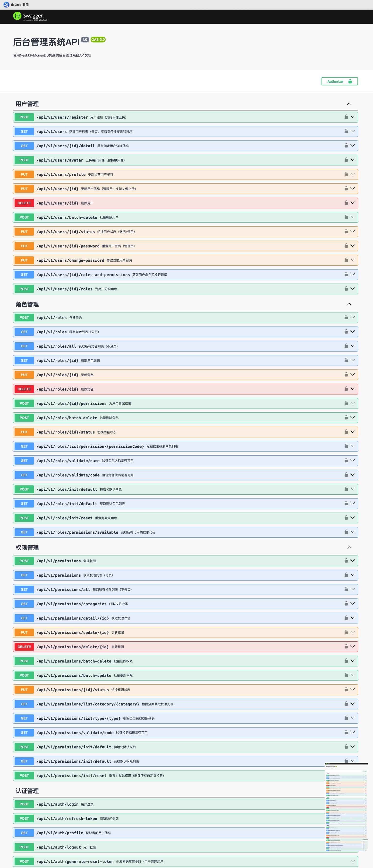Collapse the 角色管理 section
Viewport: 373px width, 868px height.
(x=349, y=304)
